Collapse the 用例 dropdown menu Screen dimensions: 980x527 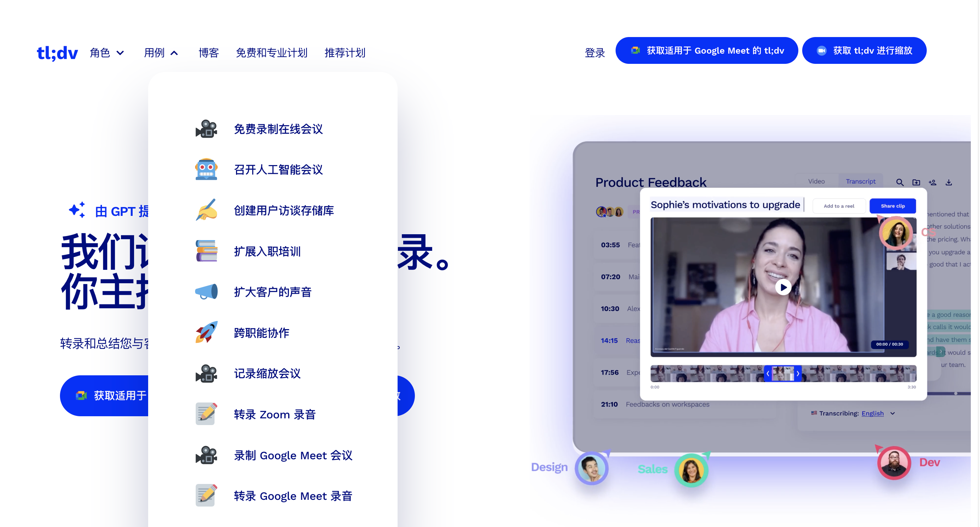161,53
